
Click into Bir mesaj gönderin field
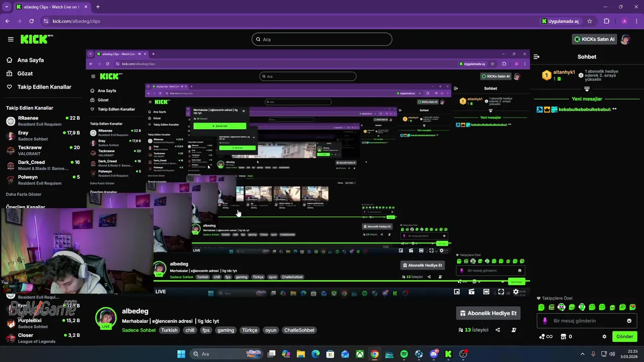coord(587,321)
